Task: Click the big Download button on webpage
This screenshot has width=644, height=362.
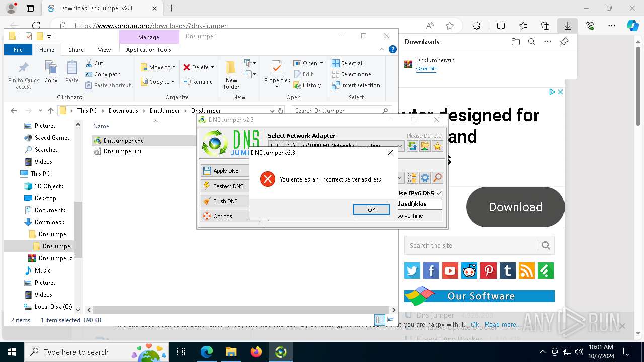Action: coord(515,207)
